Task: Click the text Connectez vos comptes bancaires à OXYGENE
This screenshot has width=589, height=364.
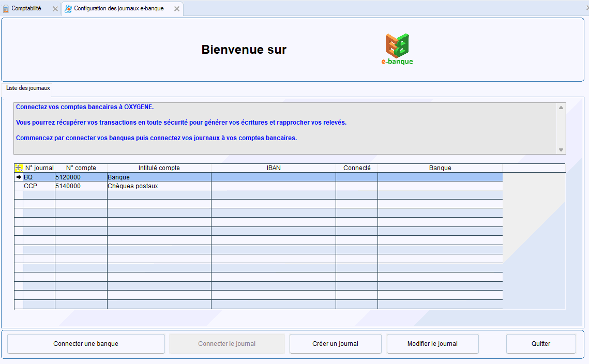Action: 85,107
